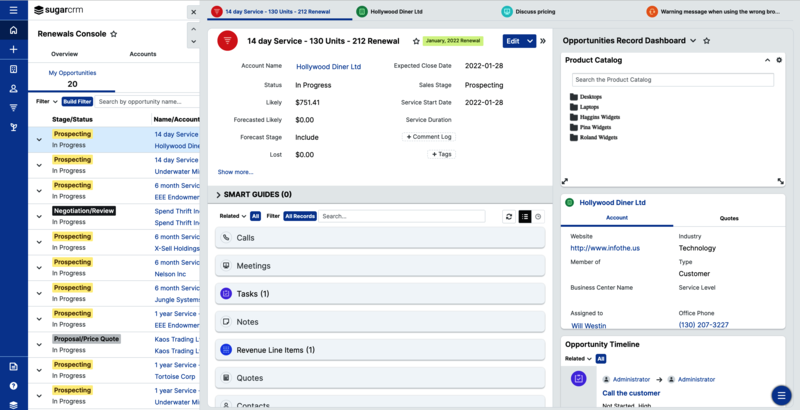Favorite the Renewals Console with the star
The height and width of the screenshot is (410, 800).
click(x=114, y=33)
